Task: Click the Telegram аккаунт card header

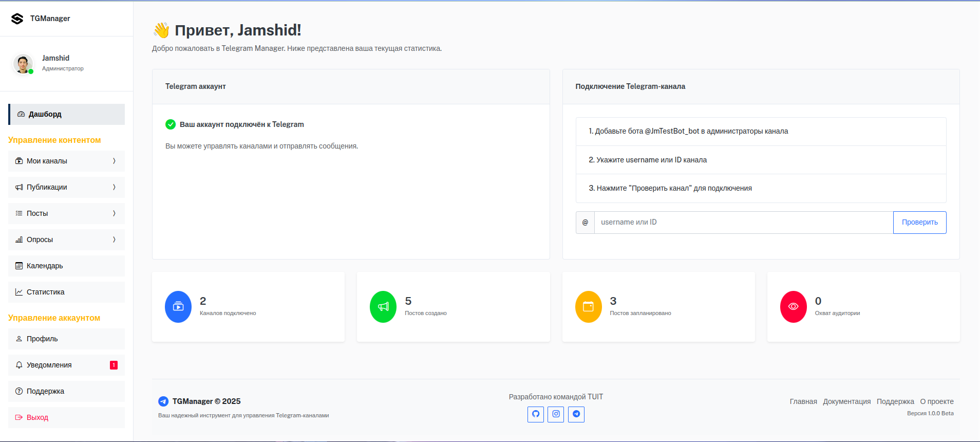Action: pos(351,87)
